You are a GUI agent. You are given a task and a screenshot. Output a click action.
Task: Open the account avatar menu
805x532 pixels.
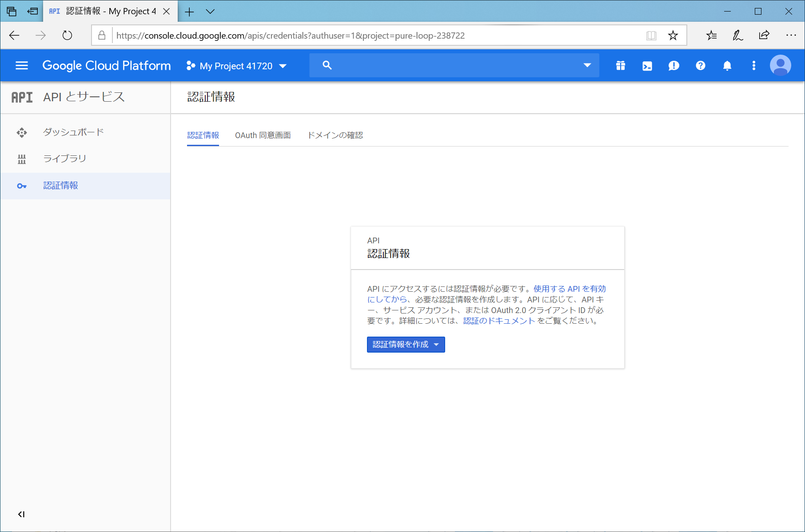click(781, 66)
